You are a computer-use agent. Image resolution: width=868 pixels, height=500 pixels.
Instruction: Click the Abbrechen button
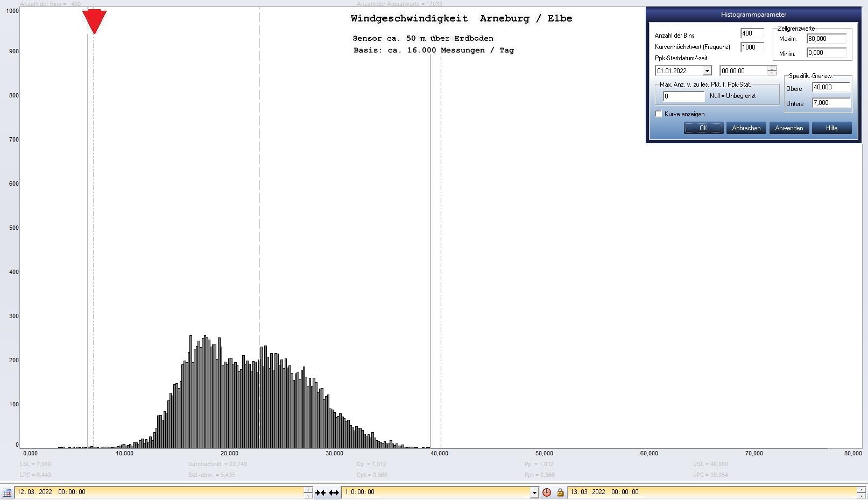(x=746, y=128)
